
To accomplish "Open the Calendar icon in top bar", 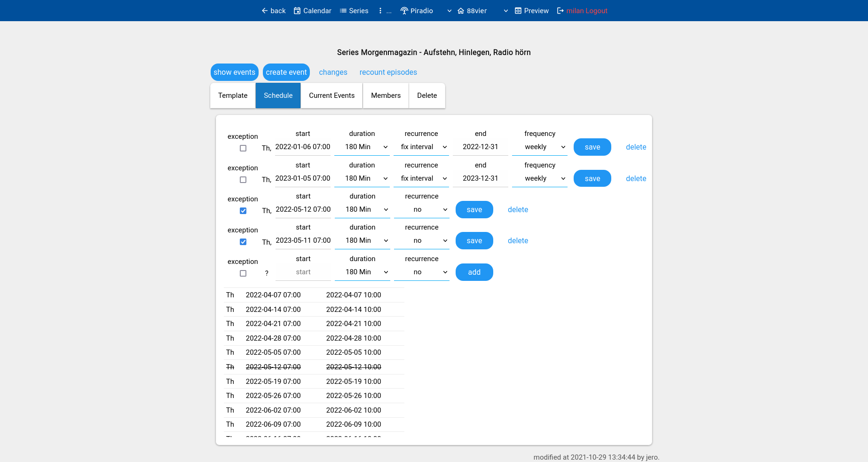I will pyautogui.click(x=297, y=11).
